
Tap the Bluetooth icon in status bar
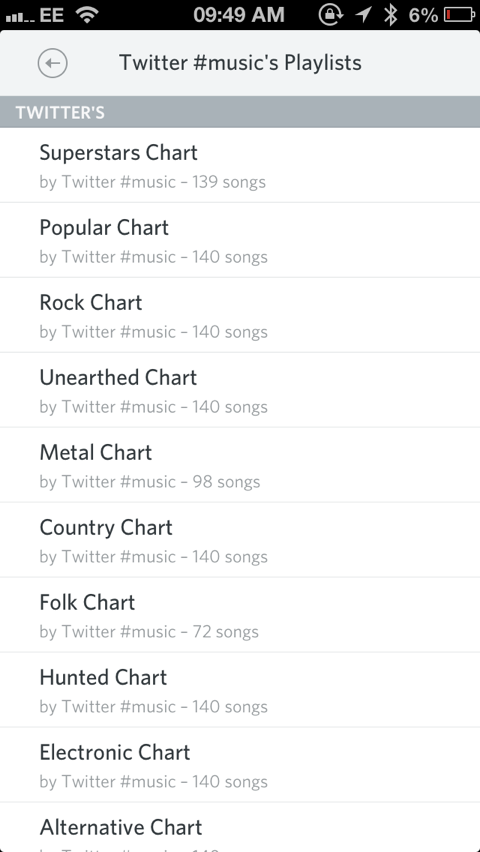(x=390, y=15)
